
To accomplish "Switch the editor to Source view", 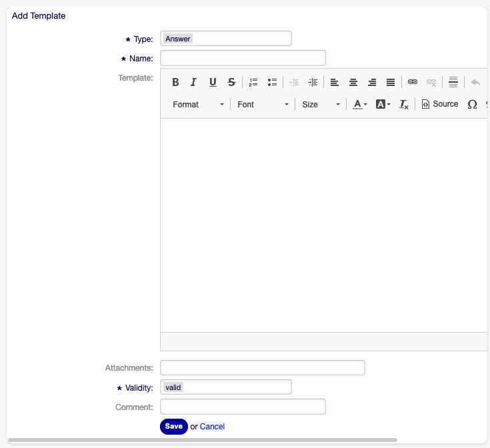I will [440, 104].
